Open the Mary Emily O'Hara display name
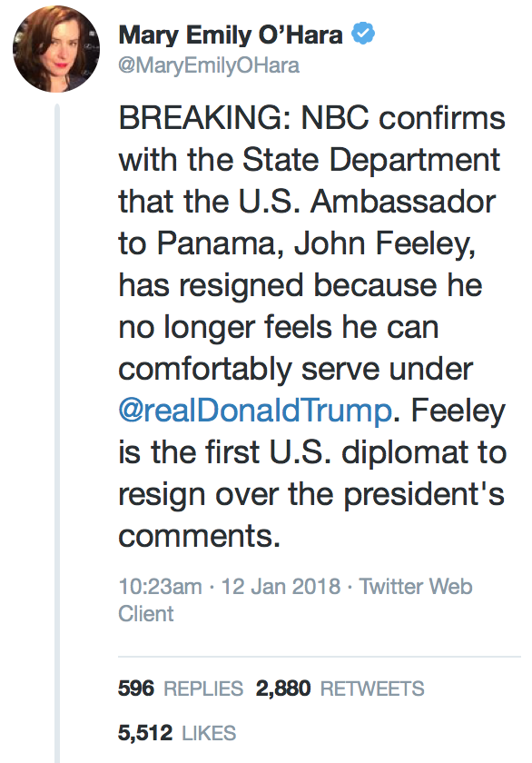This screenshot has width=532, height=763. pos(231,35)
